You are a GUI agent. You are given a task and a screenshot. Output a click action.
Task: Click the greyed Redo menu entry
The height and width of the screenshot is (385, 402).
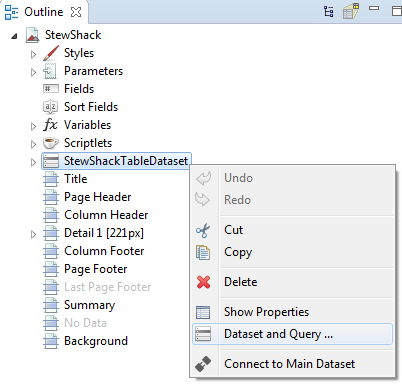292,200
